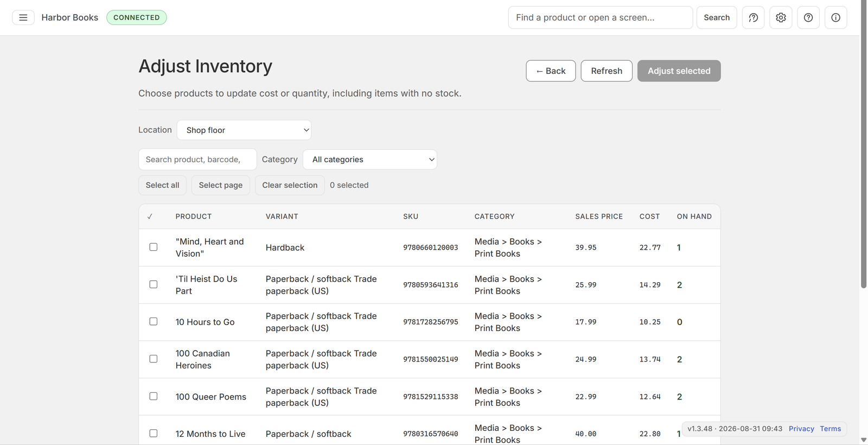
Task: Check the "Mind, Heart and Vision" row checkbox
Action: click(154, 247)
